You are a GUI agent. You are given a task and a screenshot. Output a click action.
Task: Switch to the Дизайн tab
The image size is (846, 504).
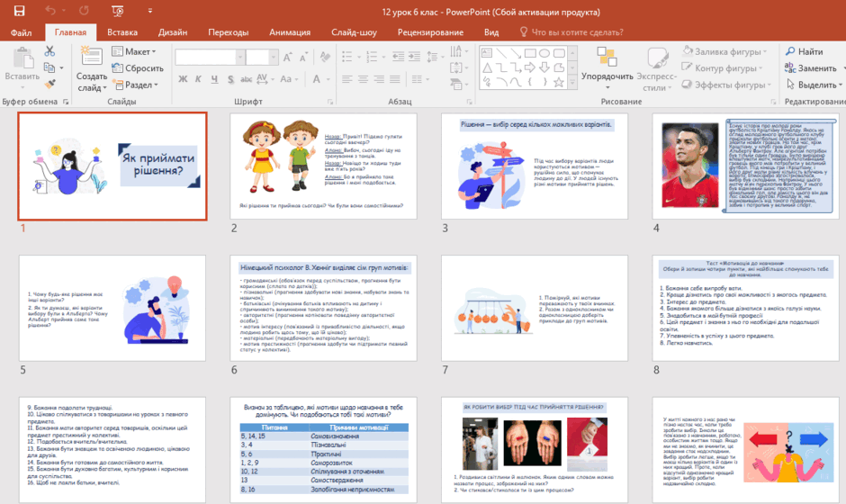tap(173, 32)
